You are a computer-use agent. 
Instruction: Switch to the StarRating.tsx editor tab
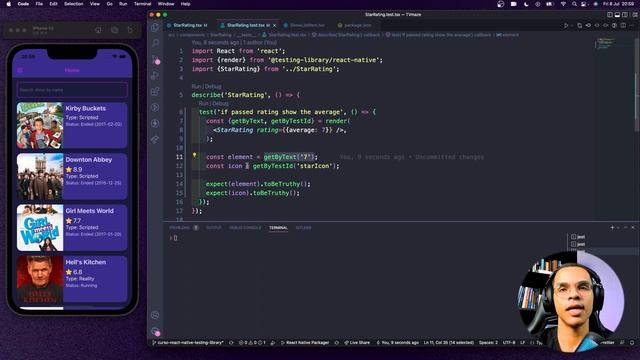[x=188, y=25]
